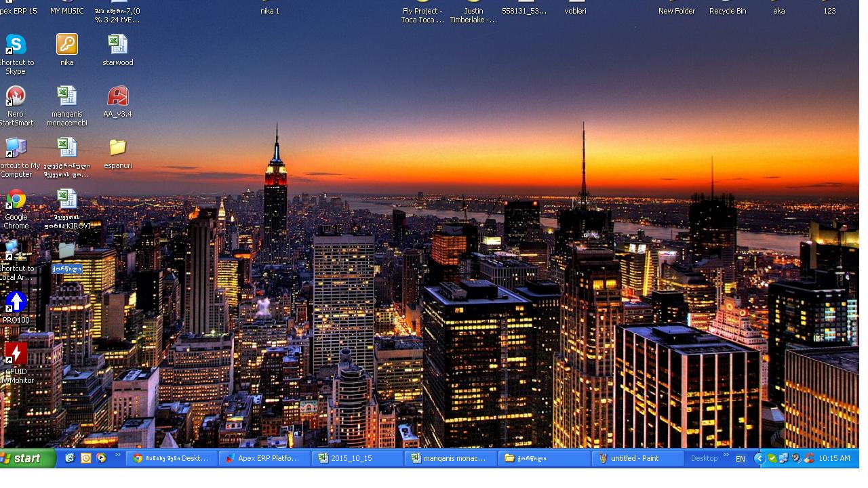Open the EN language bar selector

click(x=741, y=459)
